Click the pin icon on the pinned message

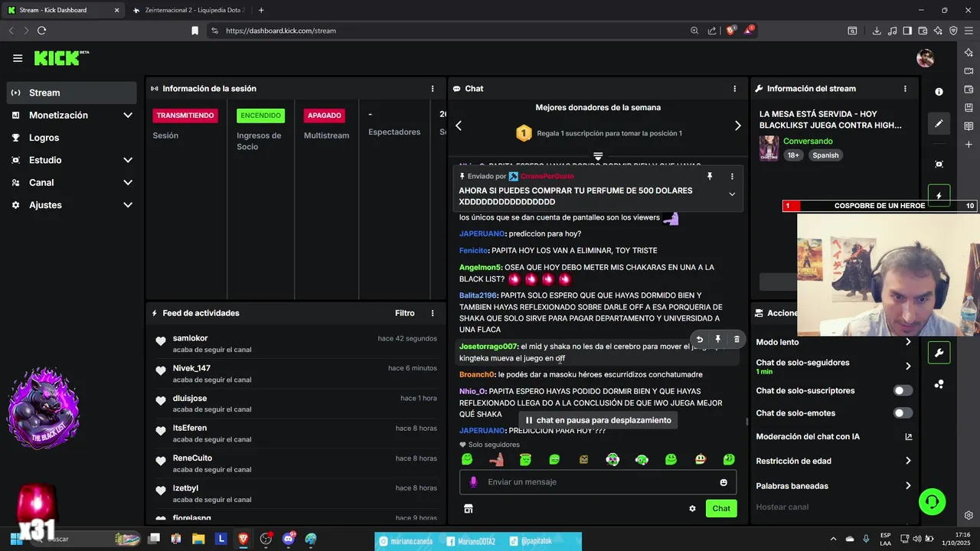710,176
